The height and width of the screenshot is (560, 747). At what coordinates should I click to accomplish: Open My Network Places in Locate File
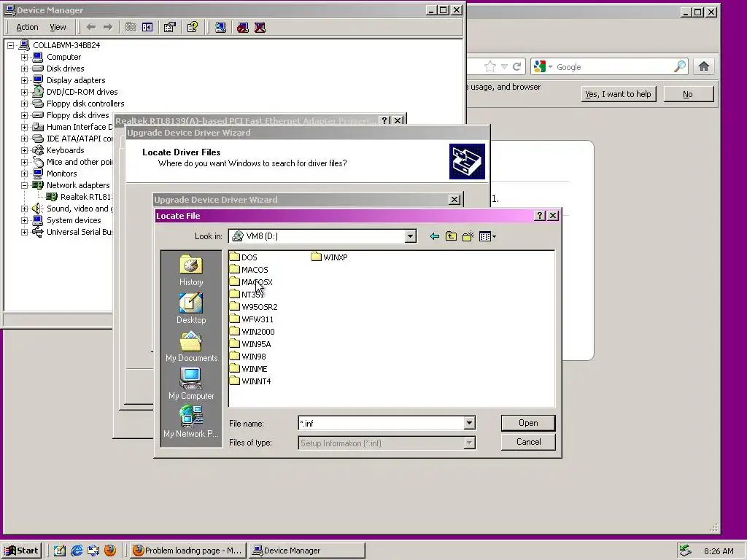pyautogui.click(x=191, y=422)
